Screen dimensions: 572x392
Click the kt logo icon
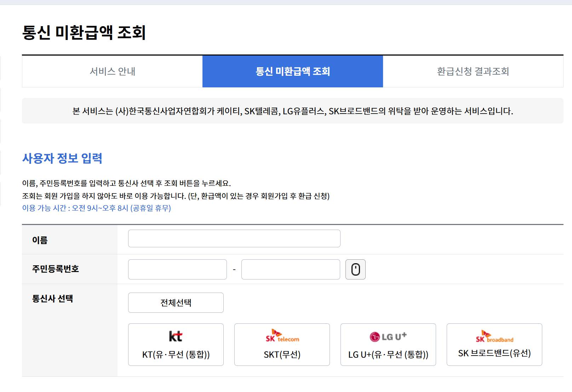coord(176,335)
